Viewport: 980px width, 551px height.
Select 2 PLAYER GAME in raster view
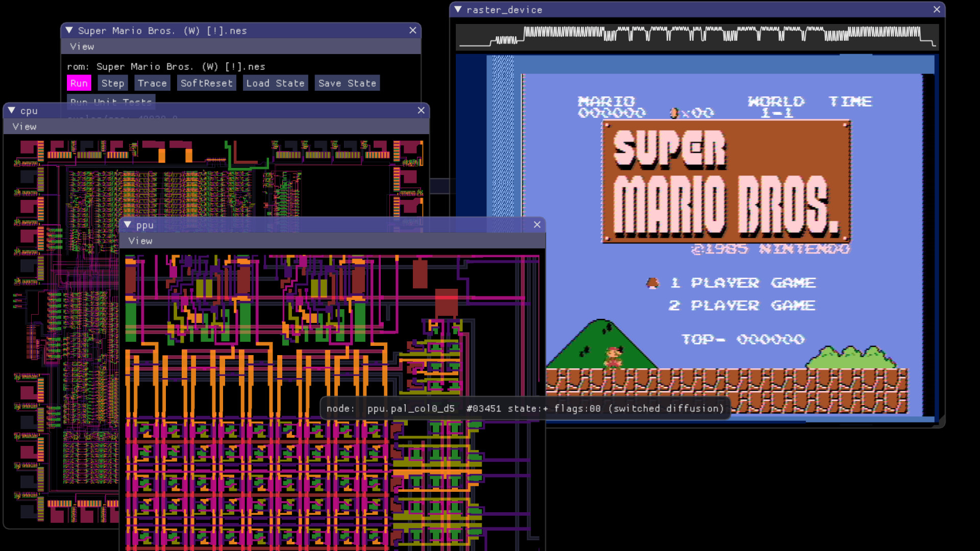(742, 306)
